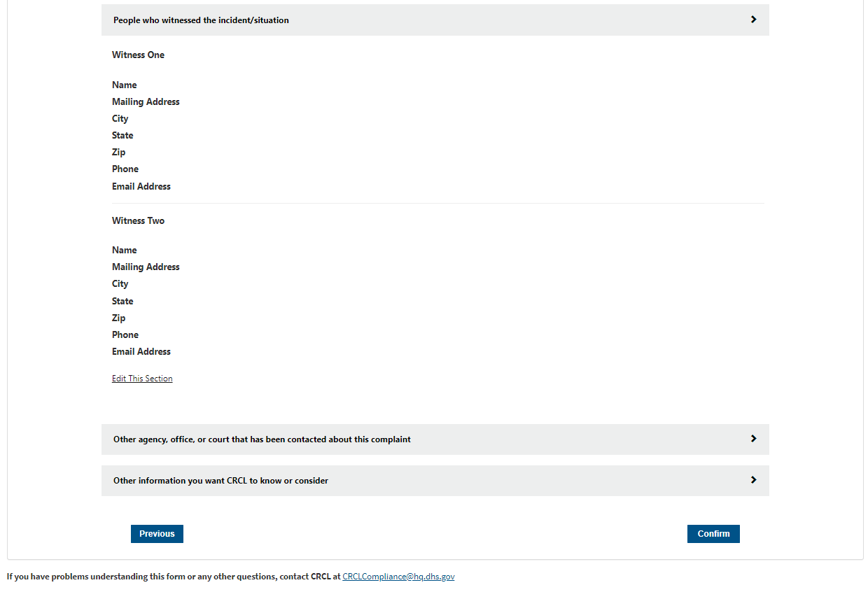The width and height of the screenshot is (868, 592).
Task: Click the Witness Two heading
Action: tap(138, 220)
